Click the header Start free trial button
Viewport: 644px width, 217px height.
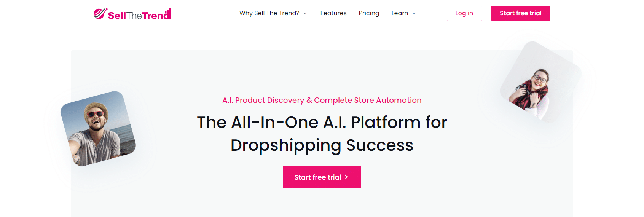click(x=520, y=13)
